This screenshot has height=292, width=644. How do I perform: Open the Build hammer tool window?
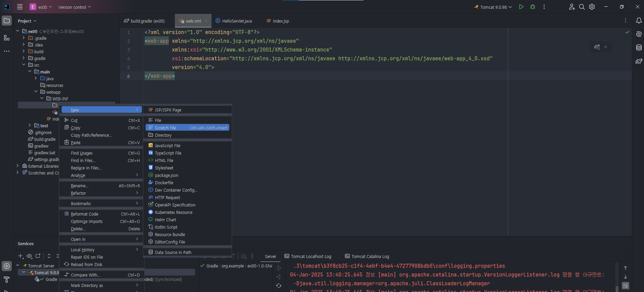coord(7,280)
